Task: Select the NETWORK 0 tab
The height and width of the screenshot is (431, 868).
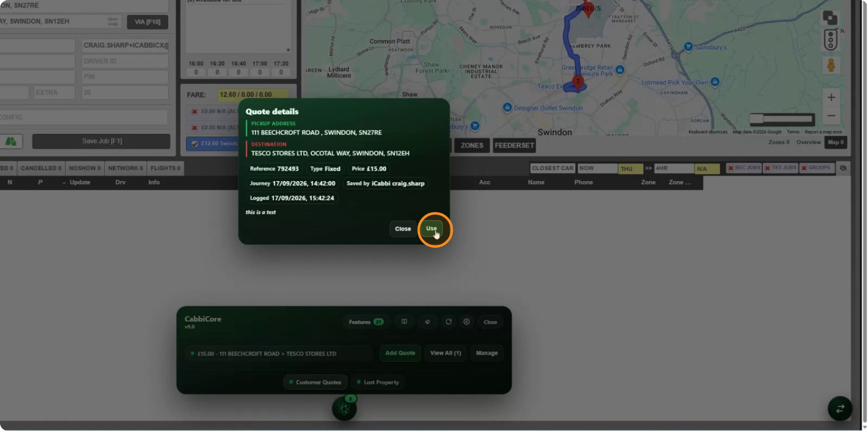Action: pyautogui.click(x=126, y=168)
